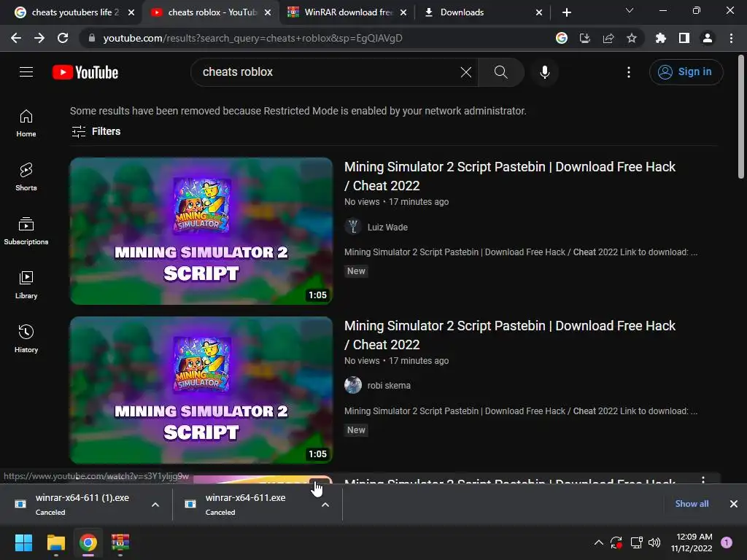Viewport: 747px width, 560px height.
Task: Toggle Chrome side panel
Action: tap(684, 38)
